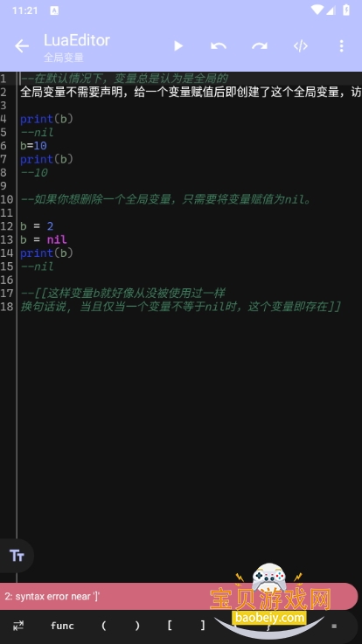The image size is (362, 644).
Task: Insert an opening parenthesis from symbol bar
Action: [x=103, y=626]
